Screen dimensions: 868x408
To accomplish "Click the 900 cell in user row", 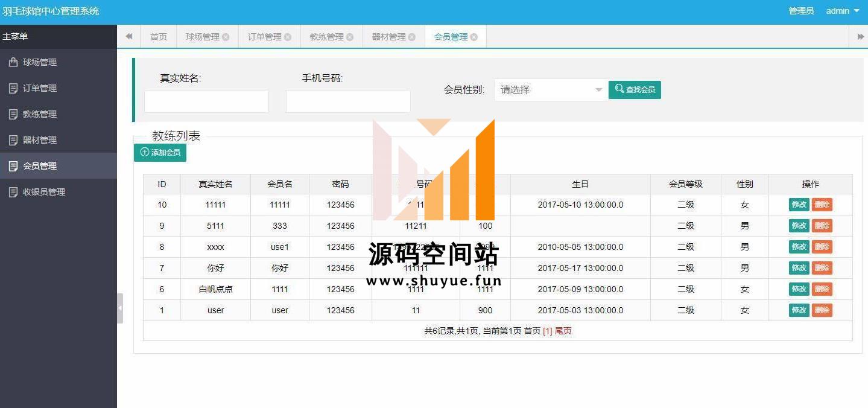I will 485,310.
